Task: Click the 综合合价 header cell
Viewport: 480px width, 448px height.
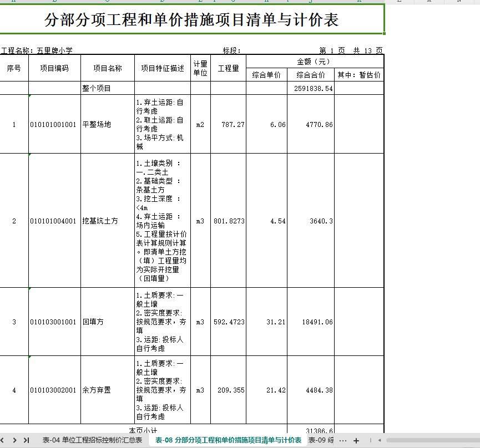Action: pyautogui.click(x=311, y=75)
